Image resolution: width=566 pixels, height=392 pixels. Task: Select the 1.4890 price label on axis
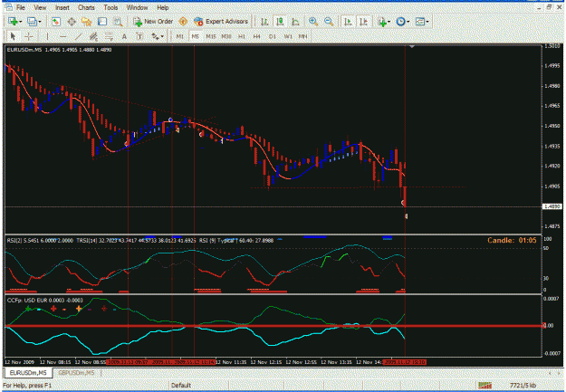[552, 206]
